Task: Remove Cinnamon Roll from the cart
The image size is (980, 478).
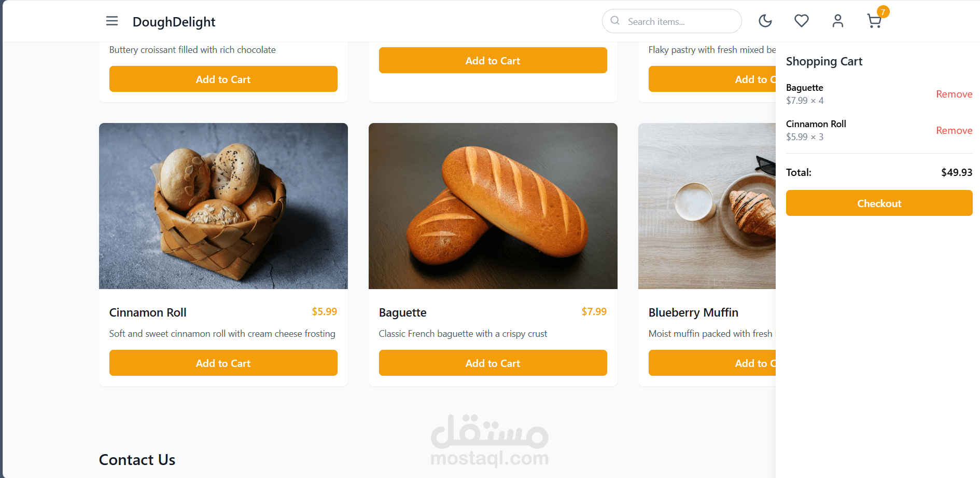Action: click(x=954, y=130)
